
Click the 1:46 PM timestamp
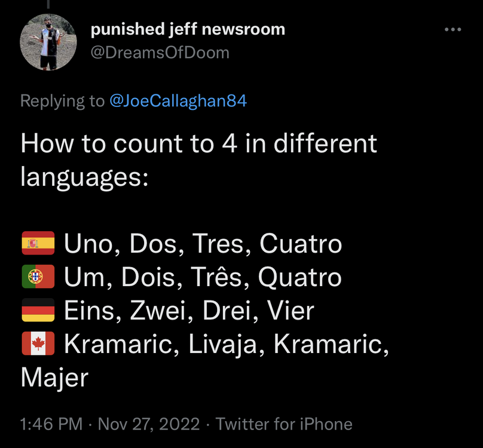tap(51, 424)
